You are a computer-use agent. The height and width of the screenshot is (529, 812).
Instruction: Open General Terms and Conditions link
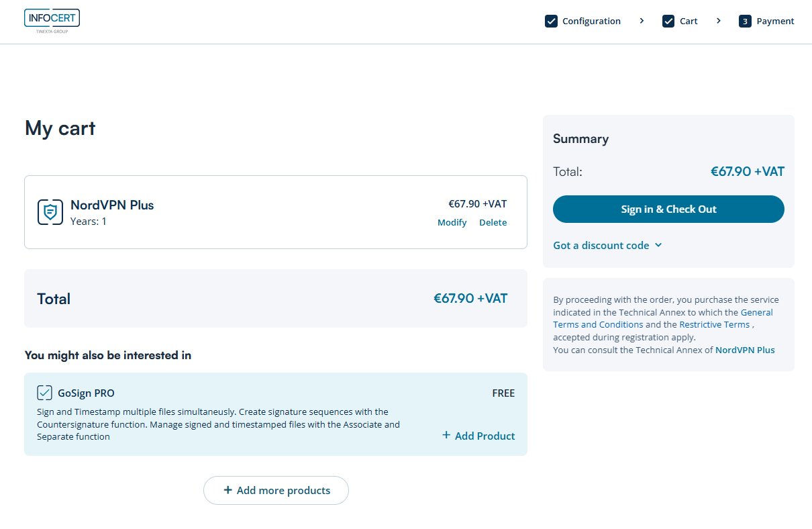click(x=598, y=324)
